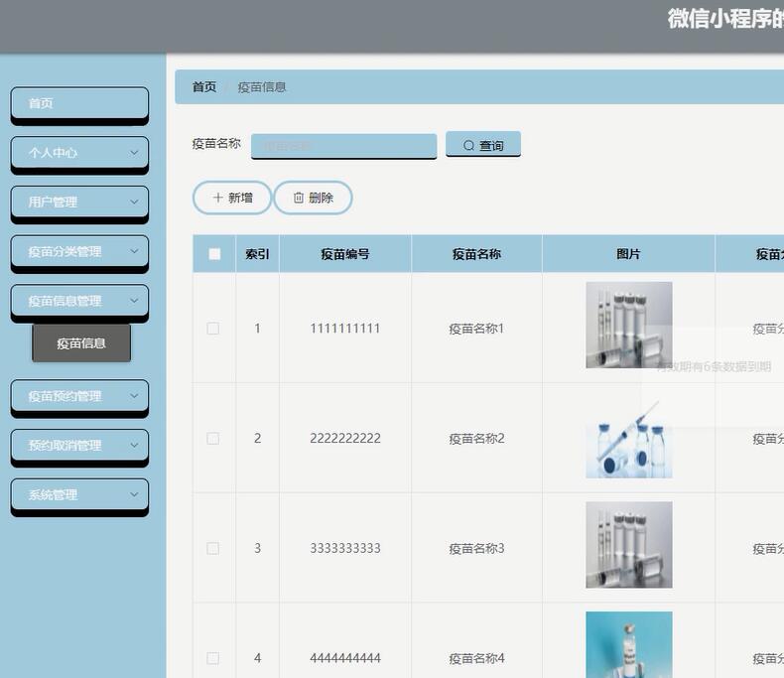Image resolution: width=784 pixels, height=678 pixels.
Task: Select the cell 1111111111
Action: click(x=345, y=329)
